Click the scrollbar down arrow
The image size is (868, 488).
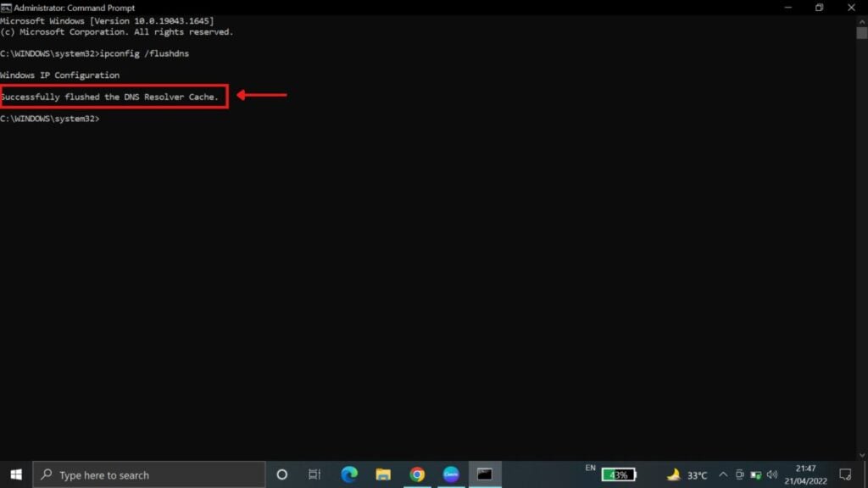point(862,455)
